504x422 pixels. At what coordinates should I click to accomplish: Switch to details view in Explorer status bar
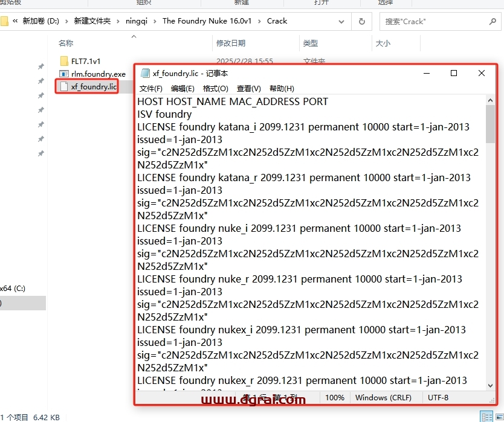click(486, 417)
